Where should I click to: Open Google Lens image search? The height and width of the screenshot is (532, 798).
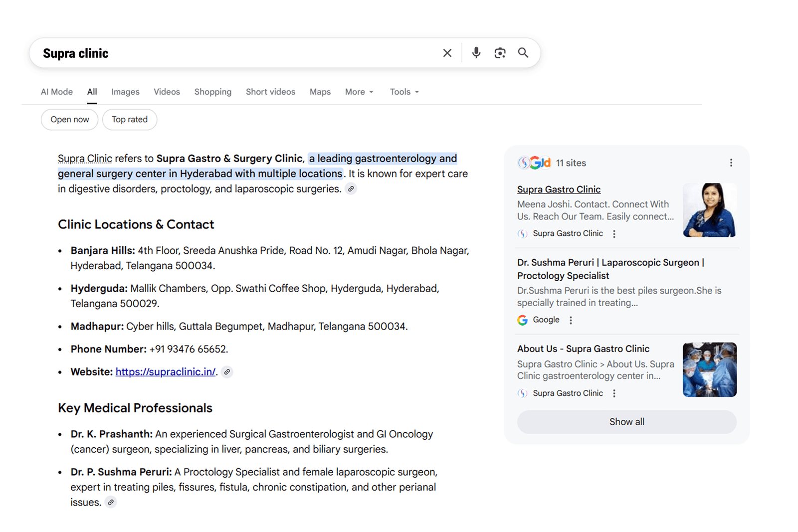500,52
